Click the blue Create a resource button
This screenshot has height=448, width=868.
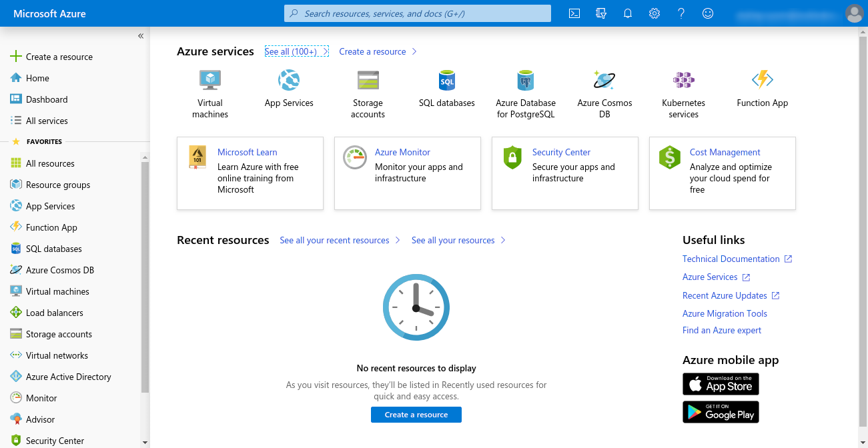coord(416,415)
